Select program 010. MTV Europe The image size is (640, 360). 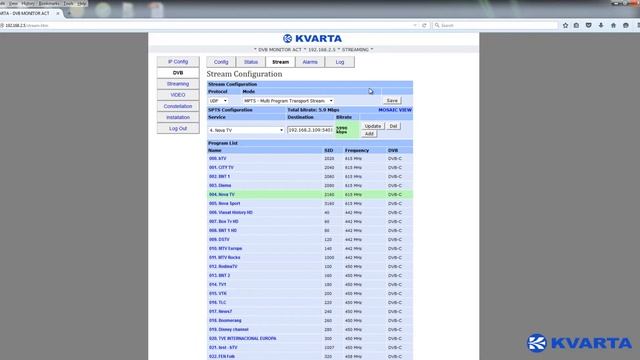pyautogui.click(x=225, y=248)
